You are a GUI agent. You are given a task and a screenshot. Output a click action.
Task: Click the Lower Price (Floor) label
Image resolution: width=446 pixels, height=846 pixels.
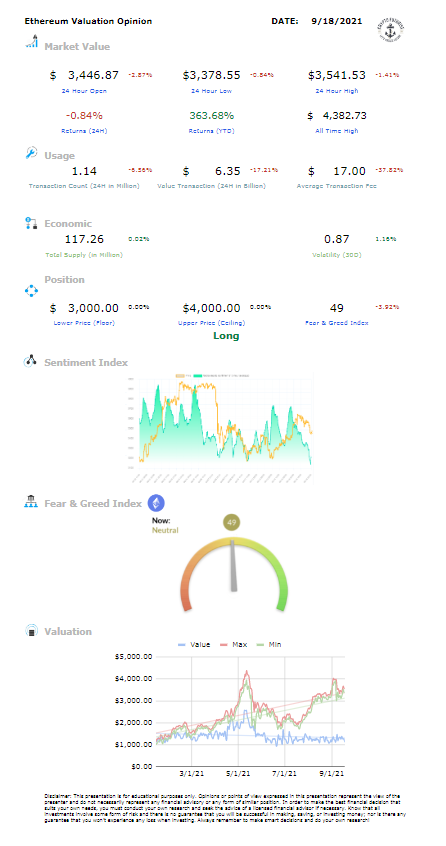click(84, 323)
